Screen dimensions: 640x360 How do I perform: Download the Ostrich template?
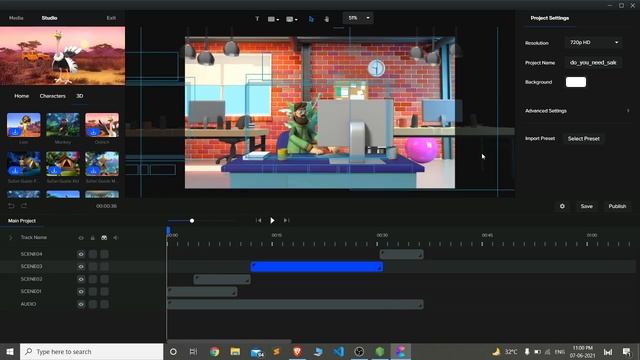[93, 132]
